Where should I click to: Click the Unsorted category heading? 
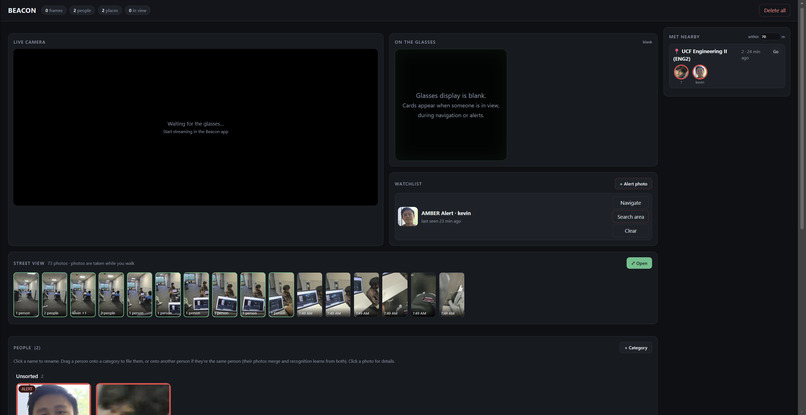point(27,376)
